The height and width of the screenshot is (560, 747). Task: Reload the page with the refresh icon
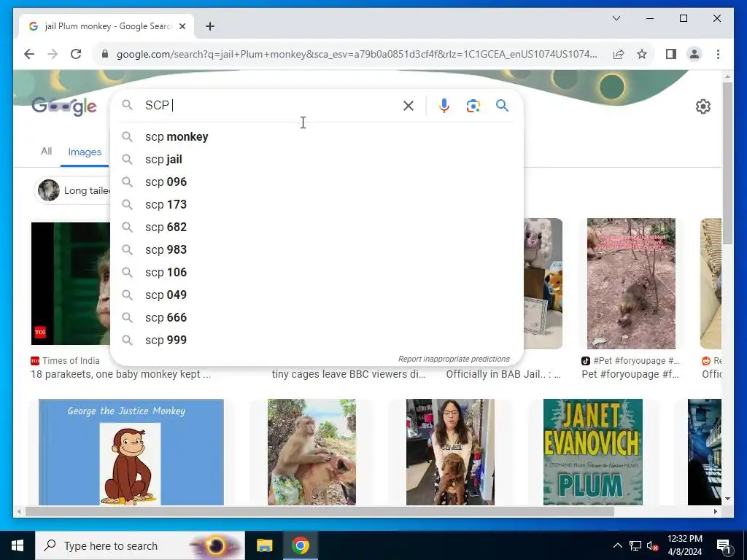(x=76, y=54)
